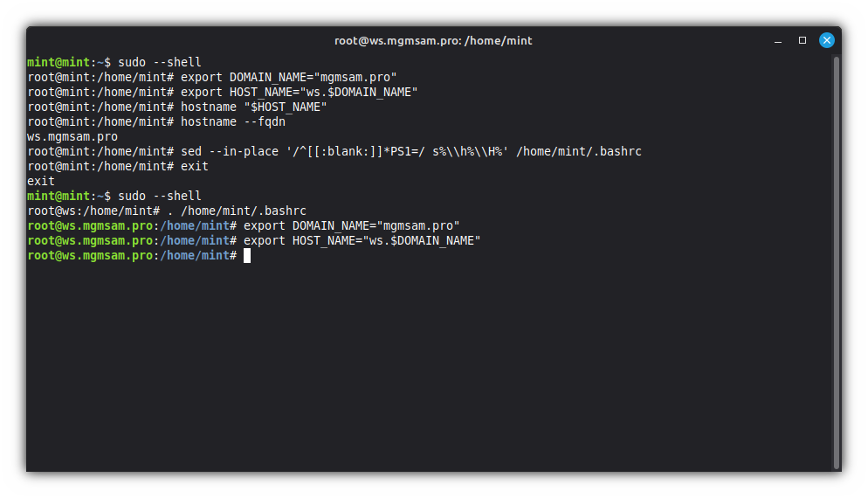Click the '/home/mint/.bashrc' path in sed command

coord(579,151)
